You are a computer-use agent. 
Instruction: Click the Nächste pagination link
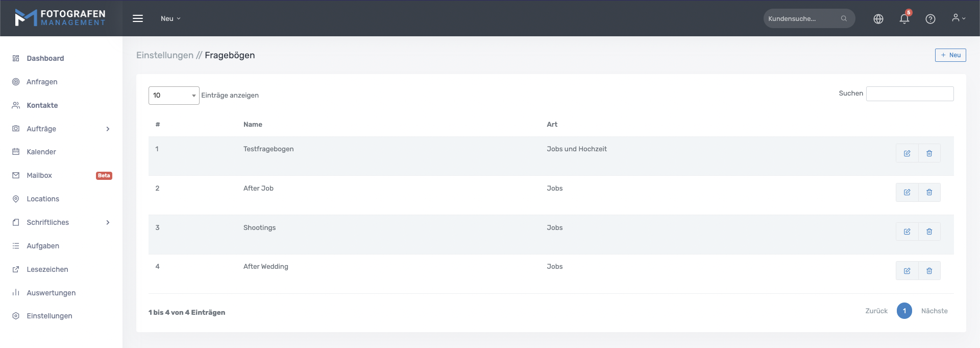tap(934, 311)
